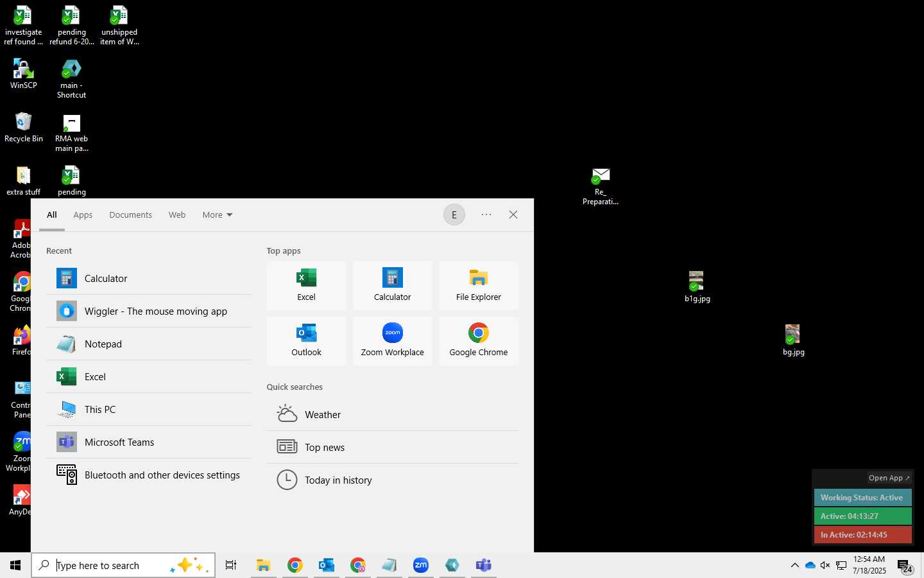Image resolution: width=924 pixels, height=578 pixels.
Task: Select the Re_ Preparati... email file on desktop
Action: click(x=601, y=186)
